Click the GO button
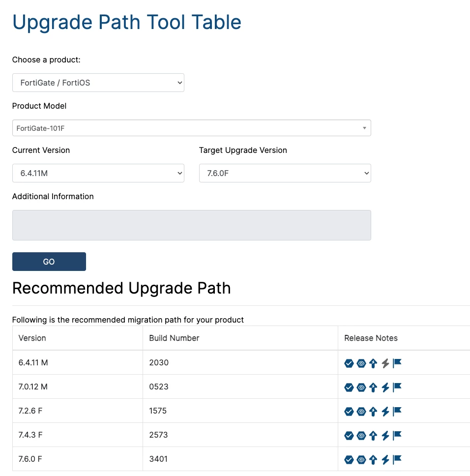Screen dimensions: 470x476 click(49, 262)
